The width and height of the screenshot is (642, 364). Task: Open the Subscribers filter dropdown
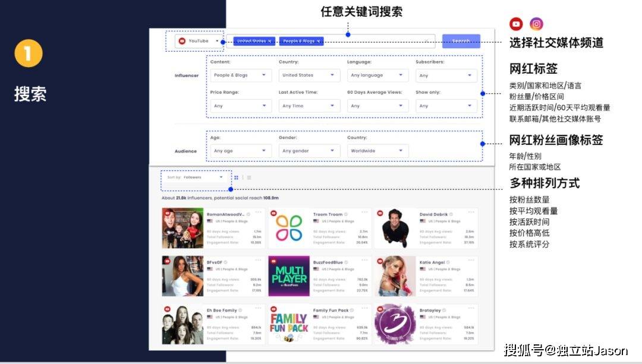pyautogui.click(x=446, y=75)
